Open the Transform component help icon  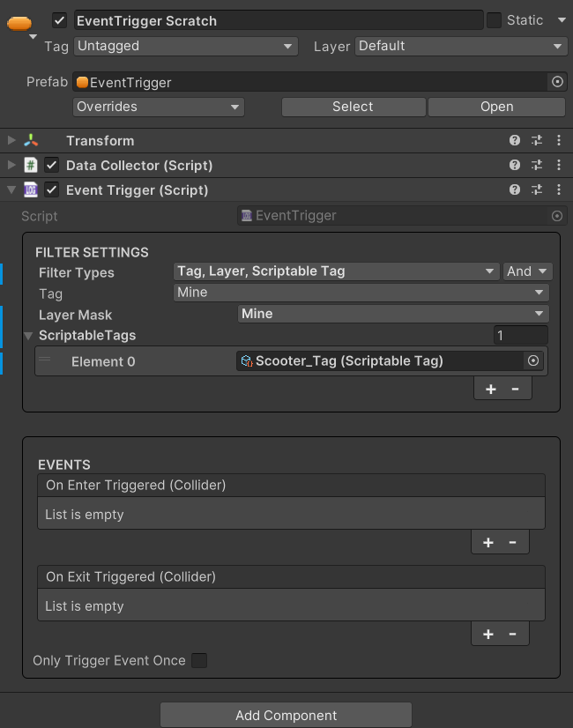[515, 140]
